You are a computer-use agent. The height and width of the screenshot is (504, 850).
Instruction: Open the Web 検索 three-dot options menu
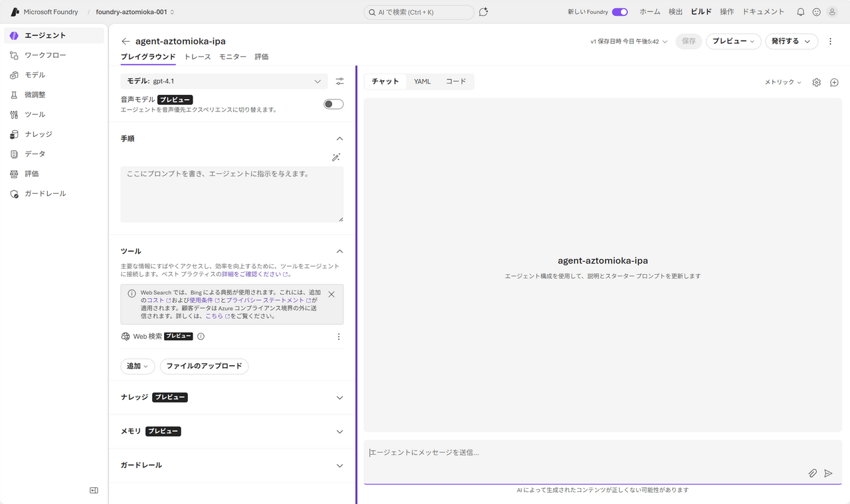pos(339,337)
